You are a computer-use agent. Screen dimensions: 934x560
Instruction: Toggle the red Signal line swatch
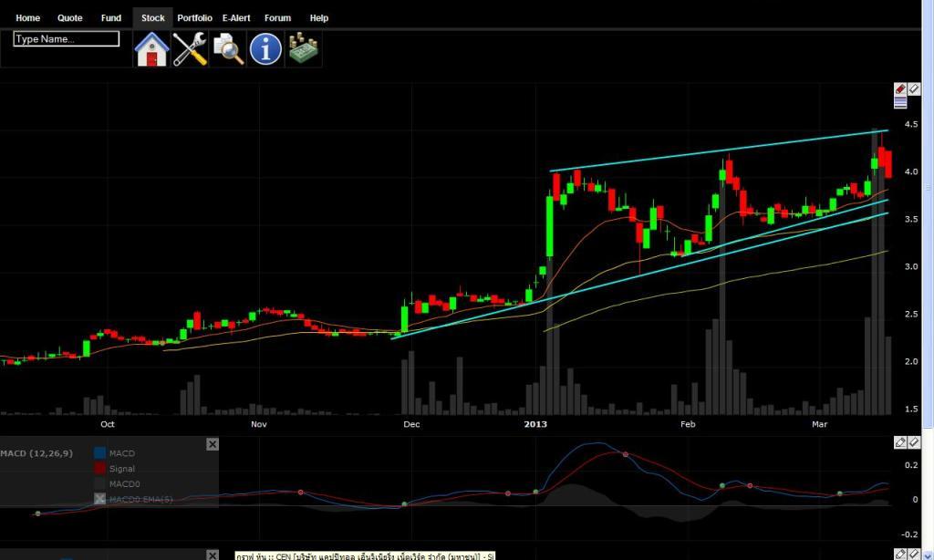(100, 469)
